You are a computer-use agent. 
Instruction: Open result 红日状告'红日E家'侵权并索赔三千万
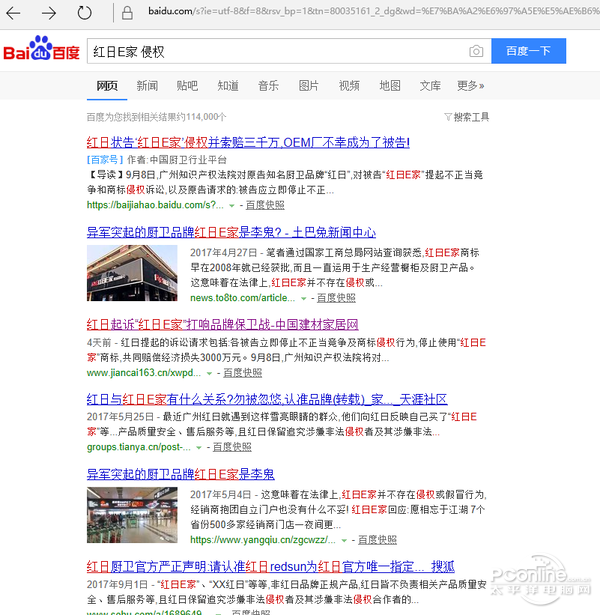coord(248,142)
